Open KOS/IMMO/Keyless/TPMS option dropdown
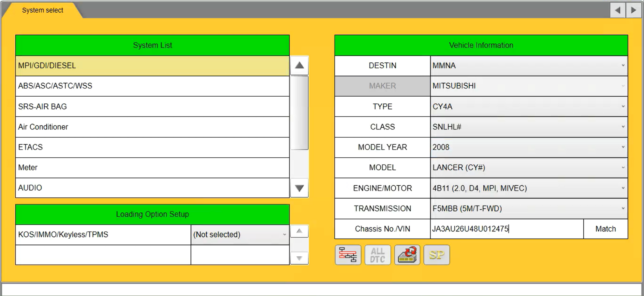The image size is (644, 296). 240,235
